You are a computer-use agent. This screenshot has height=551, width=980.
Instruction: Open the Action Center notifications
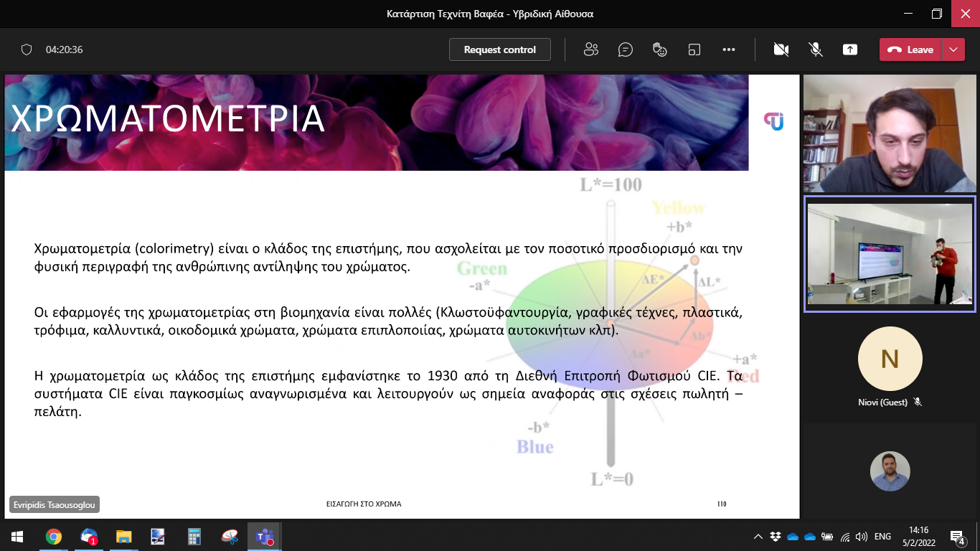958,536
